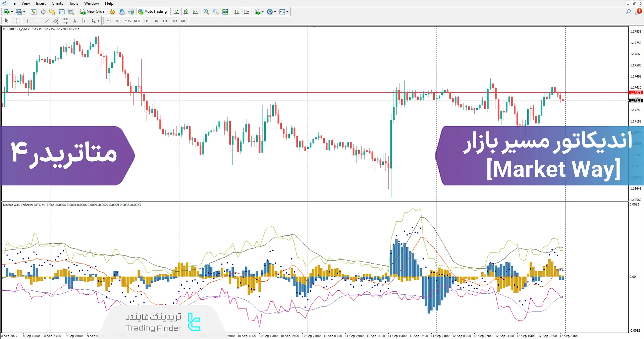This screenshot has width=644, height=339.
Task: Draw a horizontal line on the chart
Action: (x=37, y=21)
